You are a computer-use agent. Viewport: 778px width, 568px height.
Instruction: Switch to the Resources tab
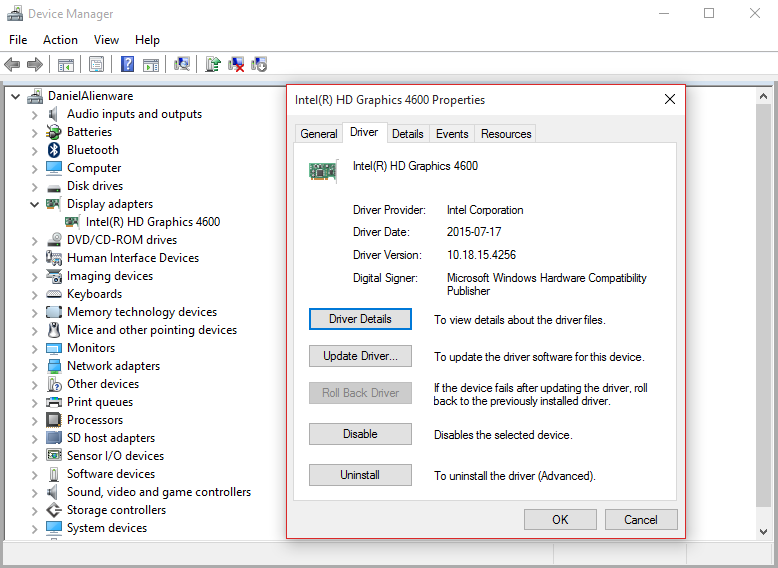[x=506, y=134]
